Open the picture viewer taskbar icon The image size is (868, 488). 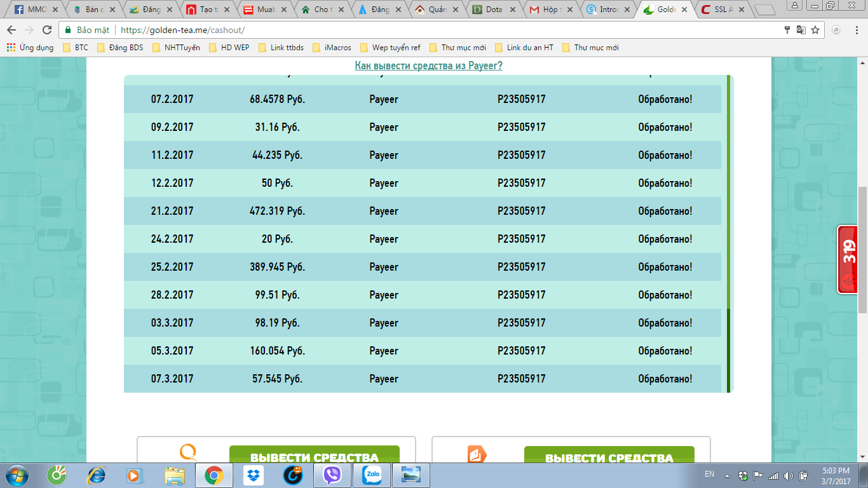click(x=411, y=475)
